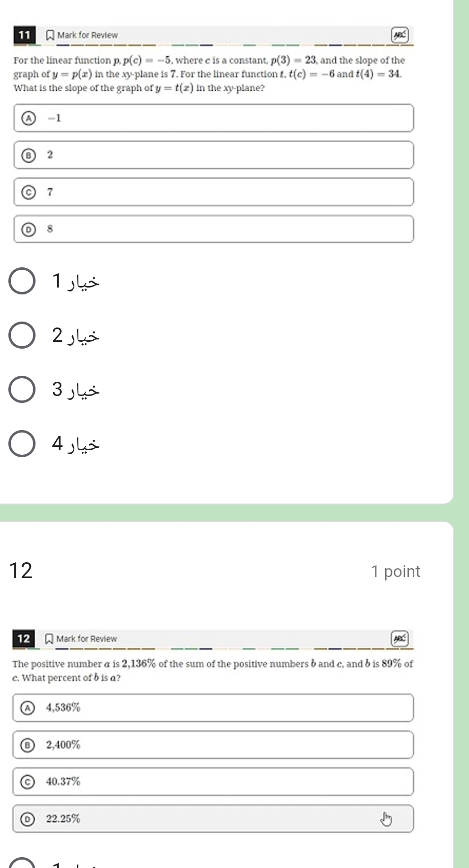Choose answer box 40.37%
Screen dimensions: 469x868
pos(213,782)
